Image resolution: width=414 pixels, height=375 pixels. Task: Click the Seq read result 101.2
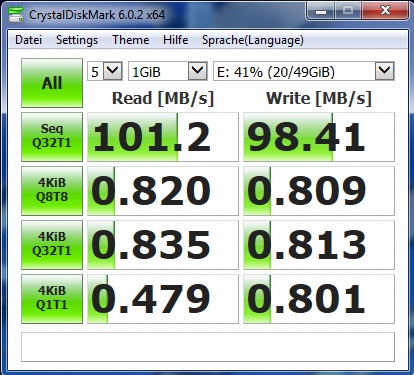point(163,137)
